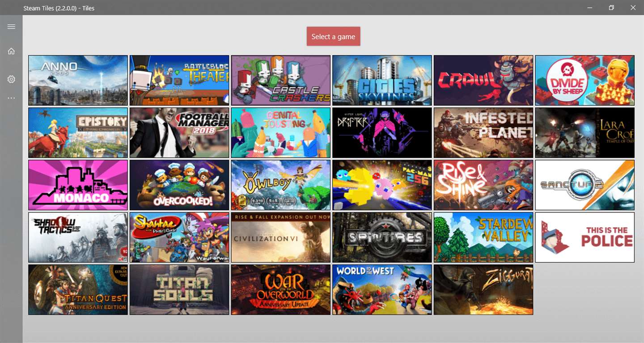Select the Football Manager 2018 tile
The image size is (644, 343).
pos(179,133)
